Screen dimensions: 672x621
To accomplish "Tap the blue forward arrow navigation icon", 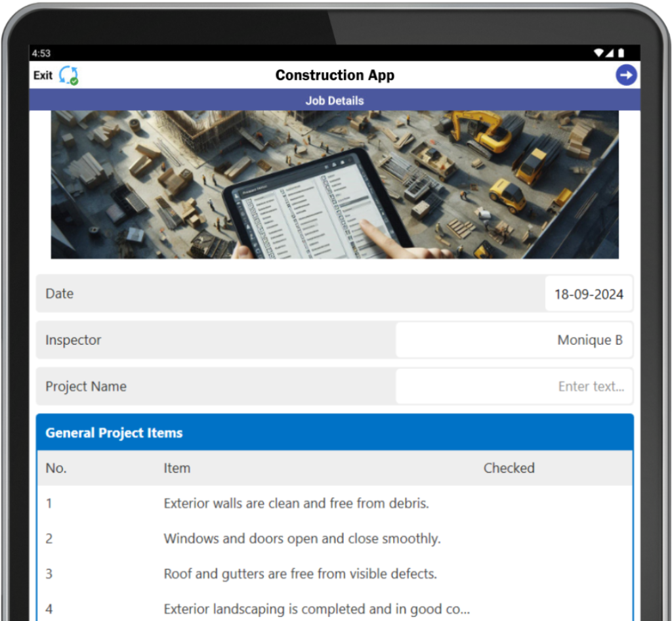I will point(627,75).
